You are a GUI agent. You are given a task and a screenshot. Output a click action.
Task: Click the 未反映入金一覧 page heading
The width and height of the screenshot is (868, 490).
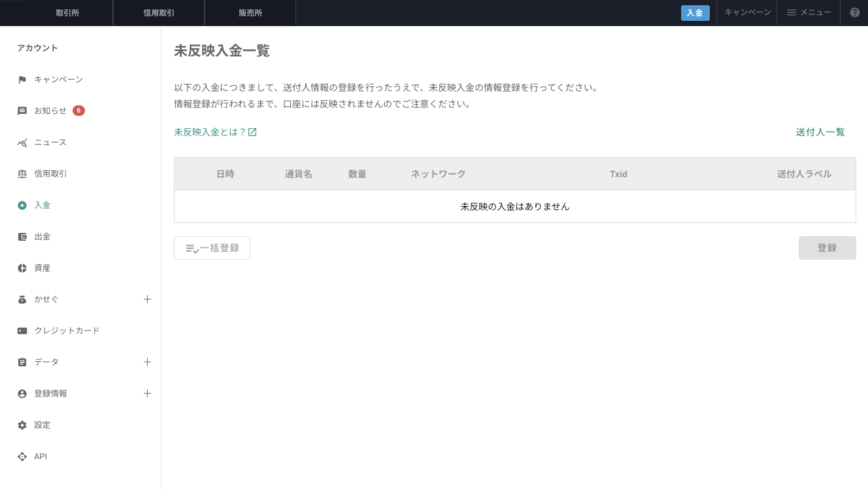click(222, 51)
